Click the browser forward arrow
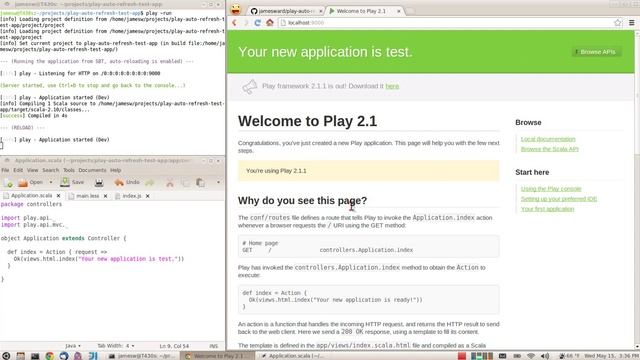The width and height of the screenshot is (640, 360). (246, 23)
